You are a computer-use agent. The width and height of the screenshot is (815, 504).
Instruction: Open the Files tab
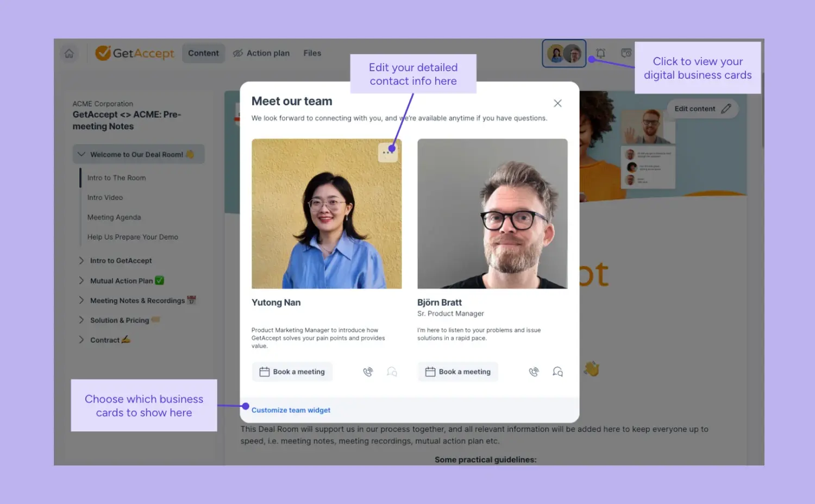pyautogui.click(x=312, y=53)
